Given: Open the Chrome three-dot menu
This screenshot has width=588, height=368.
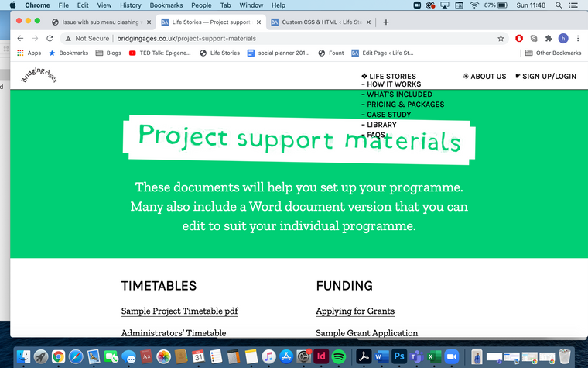Looking at the screenshot, I should coord(578,38).
